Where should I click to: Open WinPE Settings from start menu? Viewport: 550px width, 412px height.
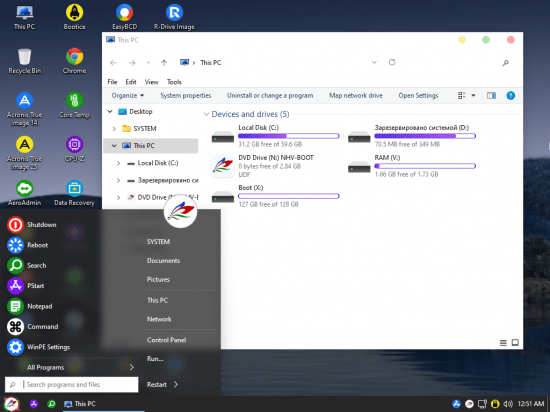pos(39,347)
